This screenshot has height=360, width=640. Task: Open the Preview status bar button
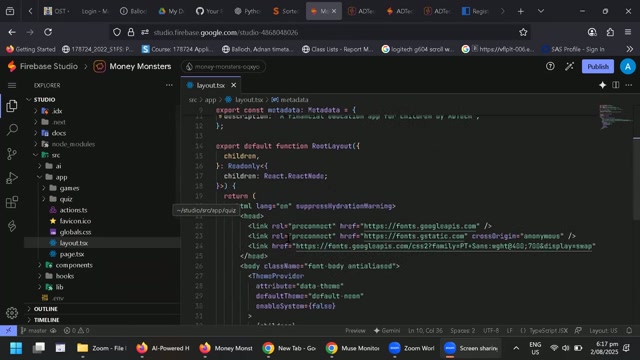tap(355, 331)
